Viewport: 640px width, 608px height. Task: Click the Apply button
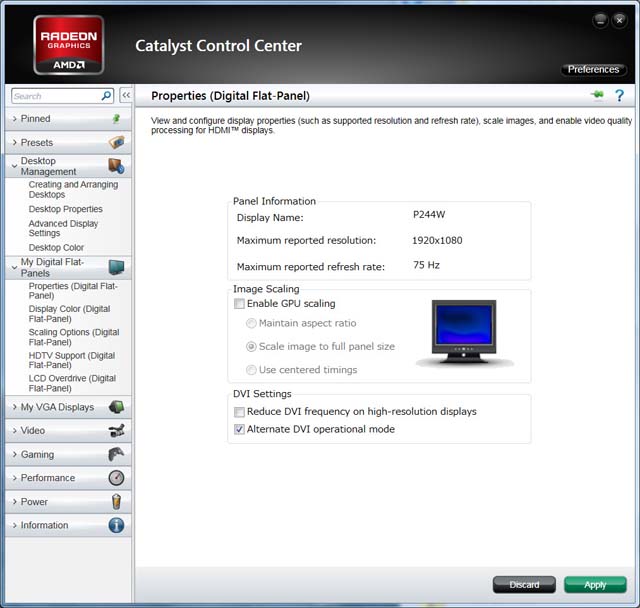click(x=595, y=585)
